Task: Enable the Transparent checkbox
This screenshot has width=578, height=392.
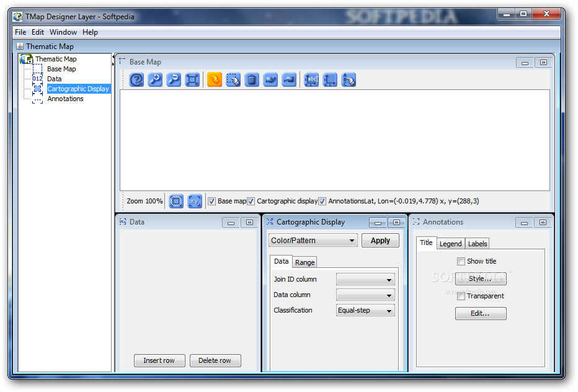Action: (x=461, y=296)
